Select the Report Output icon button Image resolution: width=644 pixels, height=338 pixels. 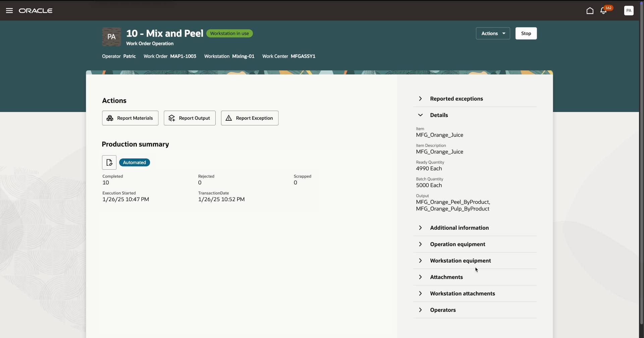[x=172, y=118]
